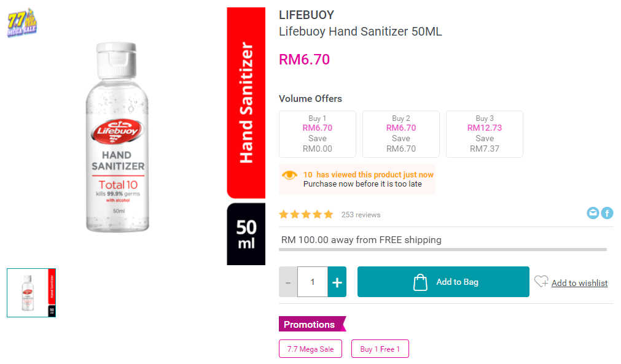621x364 pixels.
Task: Click the Add to wishlist link
Action: click(579, 283)
